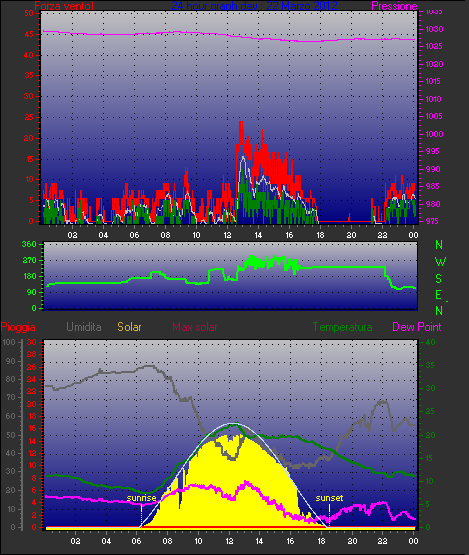
Task: Click 1015 on the pressure axis
Action: [x=433, y=81]
